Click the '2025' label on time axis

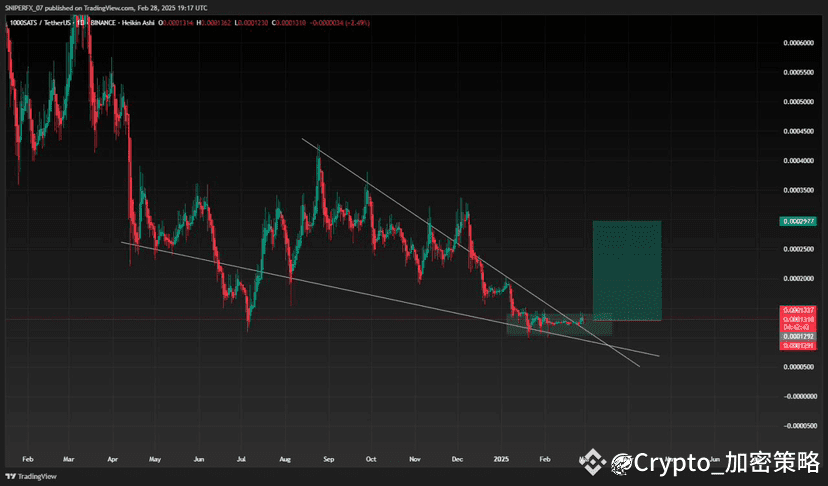(501, 459)
